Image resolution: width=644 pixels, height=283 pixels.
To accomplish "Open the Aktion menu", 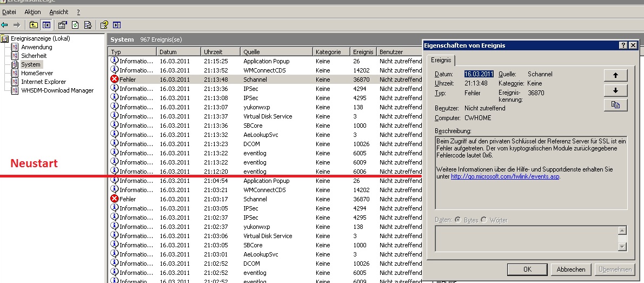I will [x=32, y=12].
